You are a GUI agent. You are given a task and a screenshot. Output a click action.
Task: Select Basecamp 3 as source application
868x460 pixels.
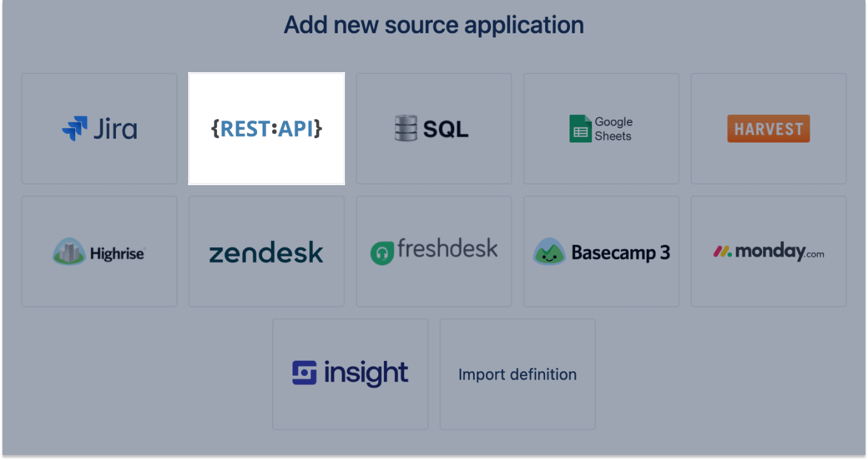tap(600, 251)
